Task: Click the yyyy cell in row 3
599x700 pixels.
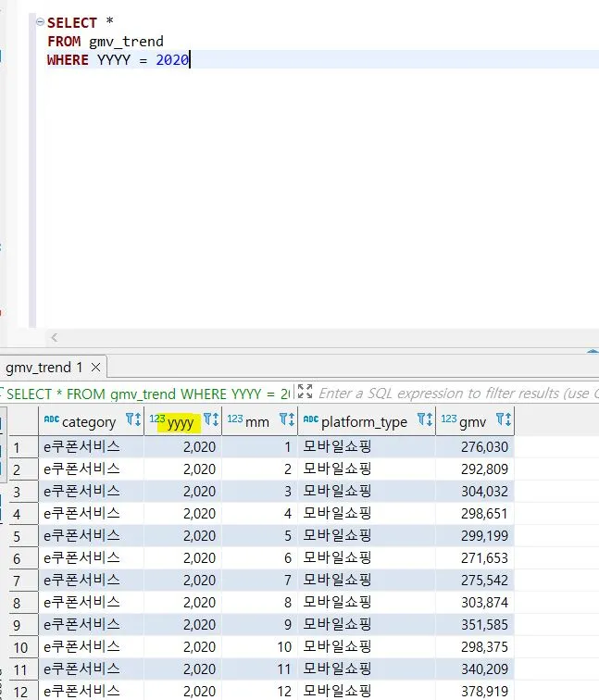Action: pyautogui.click(x=182, y=492)
